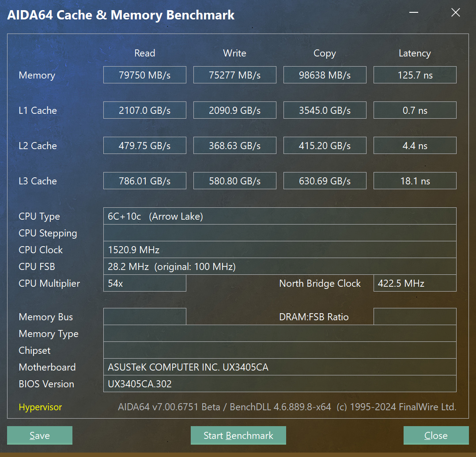Select L1 Cache Read 2107.0 GB/s
Screen dimensions: 476x457
pos(145,110)
